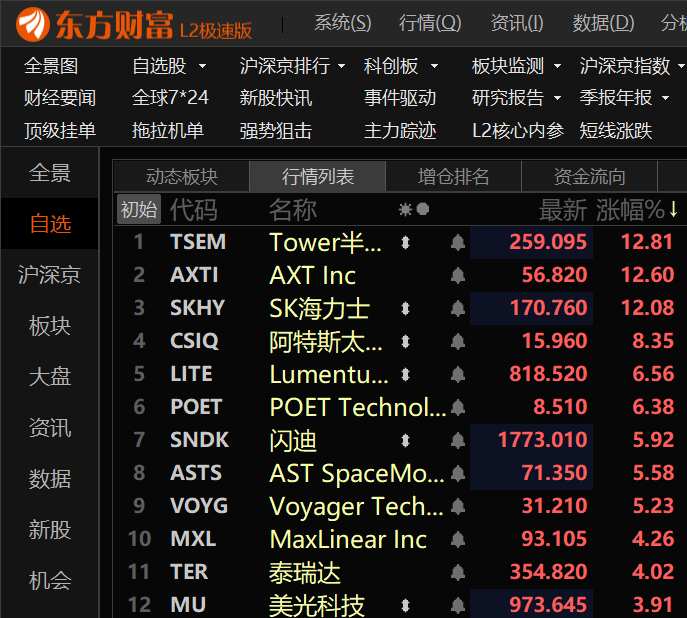
Task: Select 大盘 in left sidebar
Action: pos(50,377)
